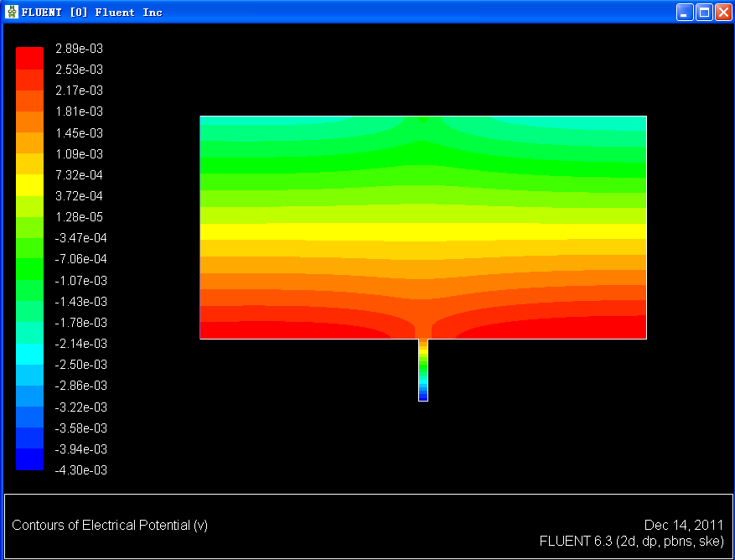
Task: Close the FLUENT graphics window
Action: [x=722, y=12]
